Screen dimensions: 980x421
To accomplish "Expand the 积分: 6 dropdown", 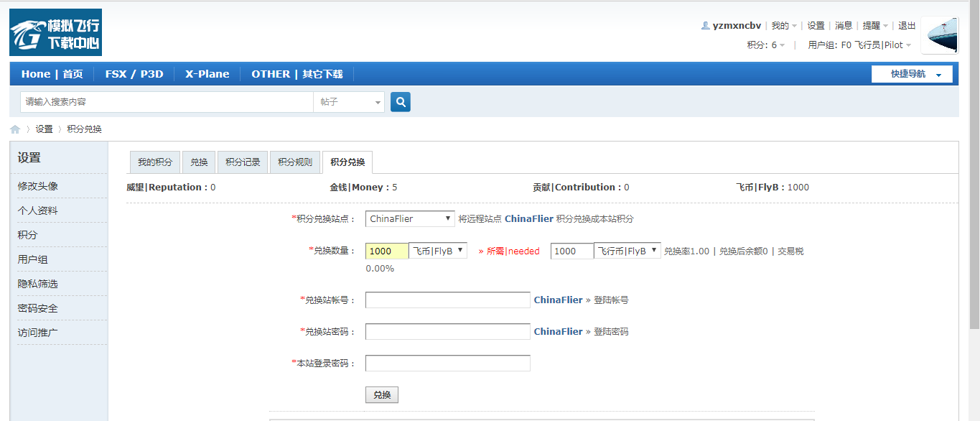I will click(x=765, y=45).
